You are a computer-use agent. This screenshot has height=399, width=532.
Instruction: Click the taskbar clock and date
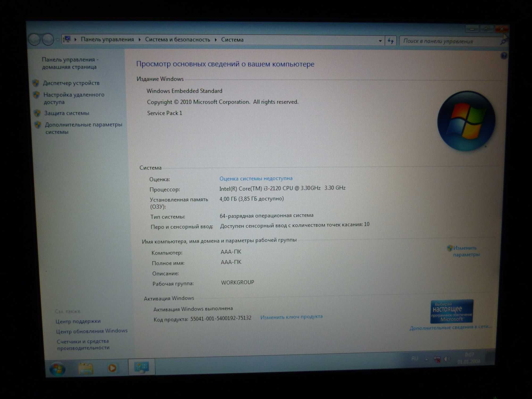(469, 358)
